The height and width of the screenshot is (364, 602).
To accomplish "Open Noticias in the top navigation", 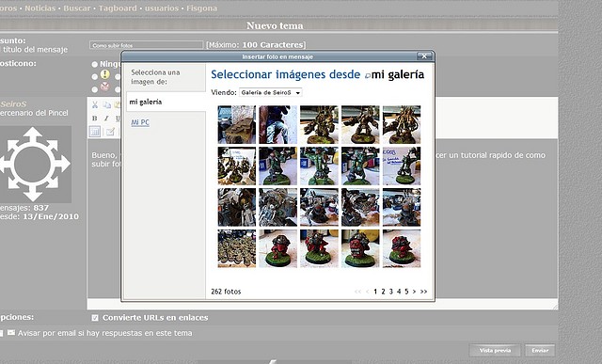I will click(40, 8).
